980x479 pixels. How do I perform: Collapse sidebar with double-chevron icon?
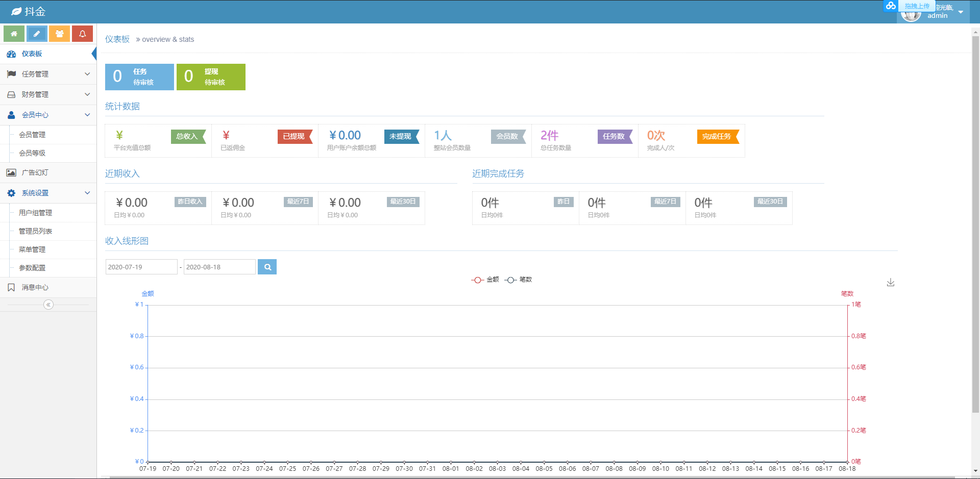(x=48, y=305)
